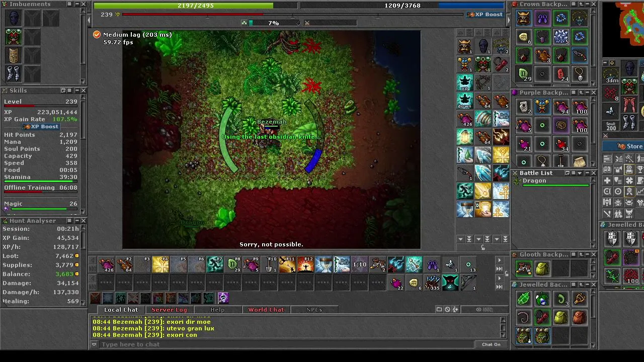Select the red rune stack of 24
The width and height of the screenshot is (644, 362).
[561, 74]
